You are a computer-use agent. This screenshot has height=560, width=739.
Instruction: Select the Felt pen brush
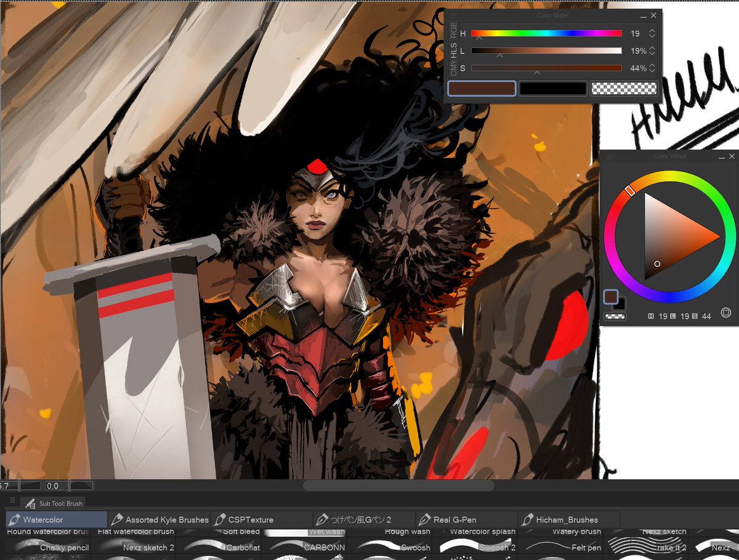pyautogui.click(x=561, y=546)
